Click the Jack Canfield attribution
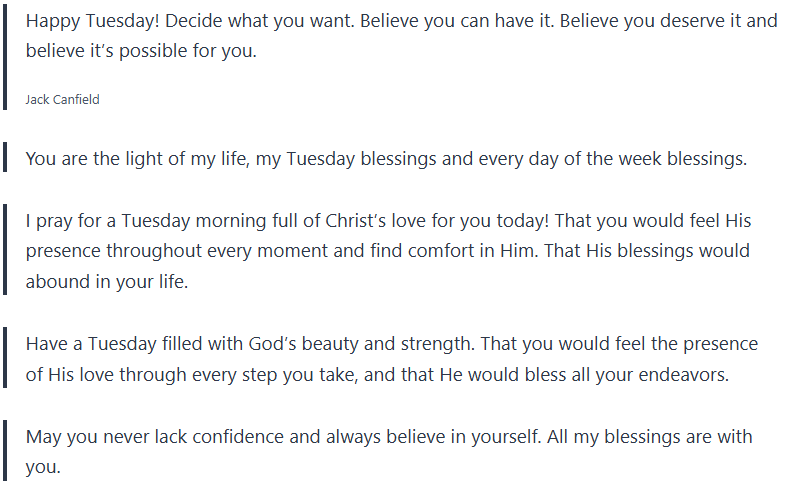The height and width of the screenshot is (487, 806). click(62, 100)
